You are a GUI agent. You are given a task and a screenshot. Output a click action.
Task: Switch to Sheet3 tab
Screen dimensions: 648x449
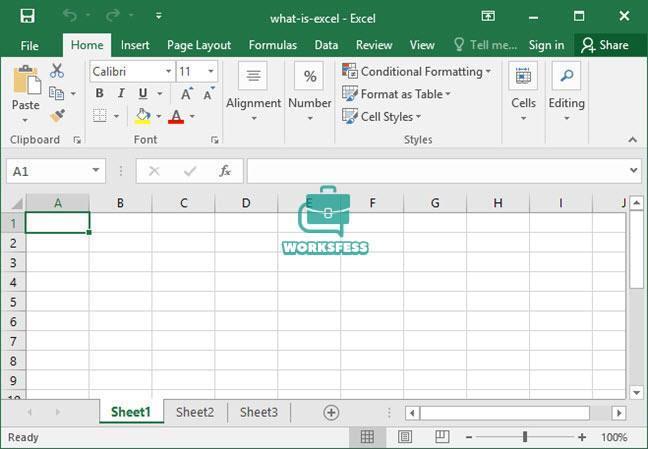tap(259, 412)
